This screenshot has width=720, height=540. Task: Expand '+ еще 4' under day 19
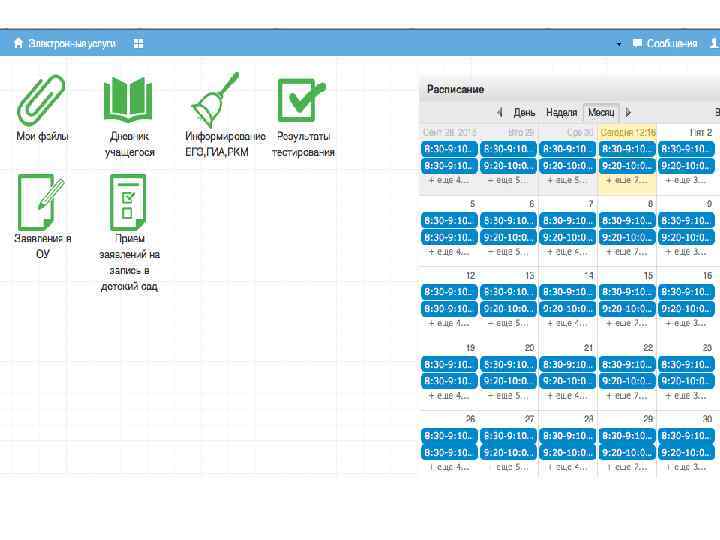(x=449, y=395)
